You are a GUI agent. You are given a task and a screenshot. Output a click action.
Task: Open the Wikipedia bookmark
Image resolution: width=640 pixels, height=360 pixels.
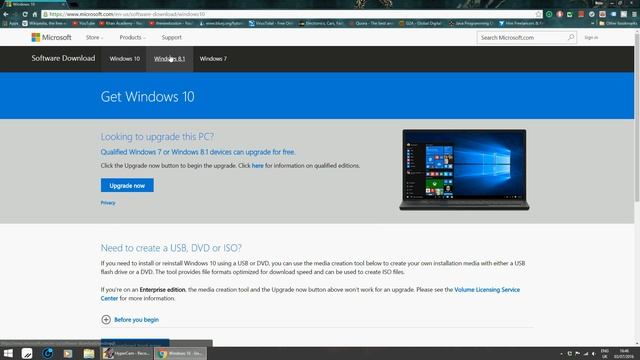point(45,24)
